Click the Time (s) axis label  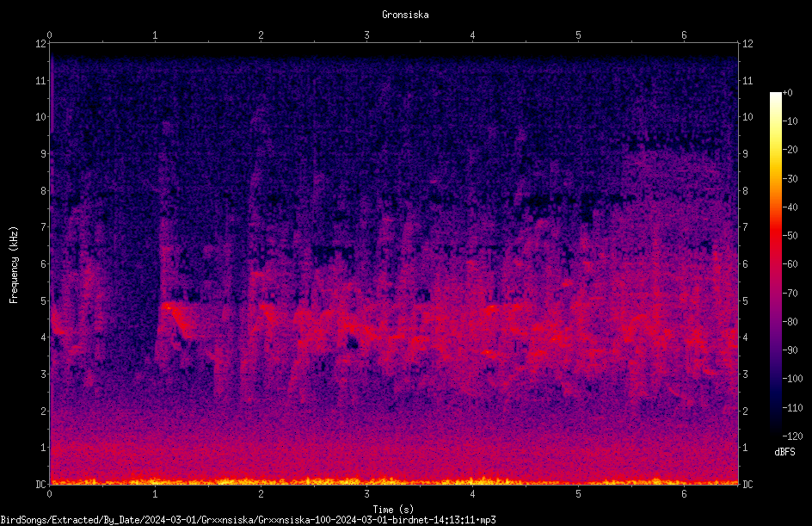click(393, 510)
